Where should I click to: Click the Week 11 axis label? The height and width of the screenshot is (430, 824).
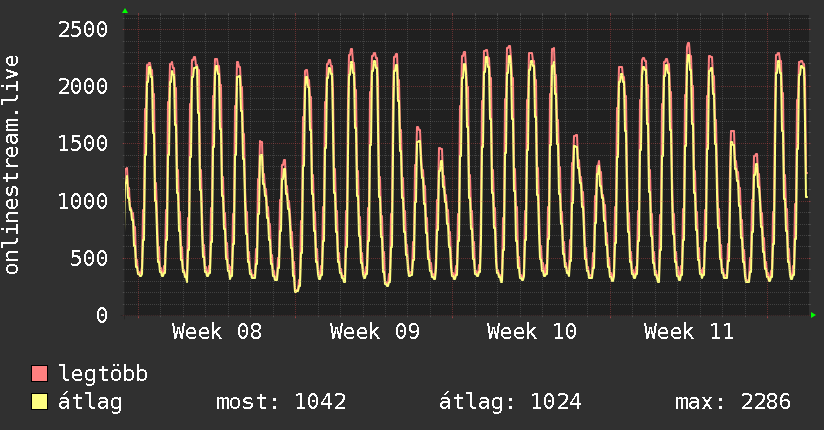point(689,332)
